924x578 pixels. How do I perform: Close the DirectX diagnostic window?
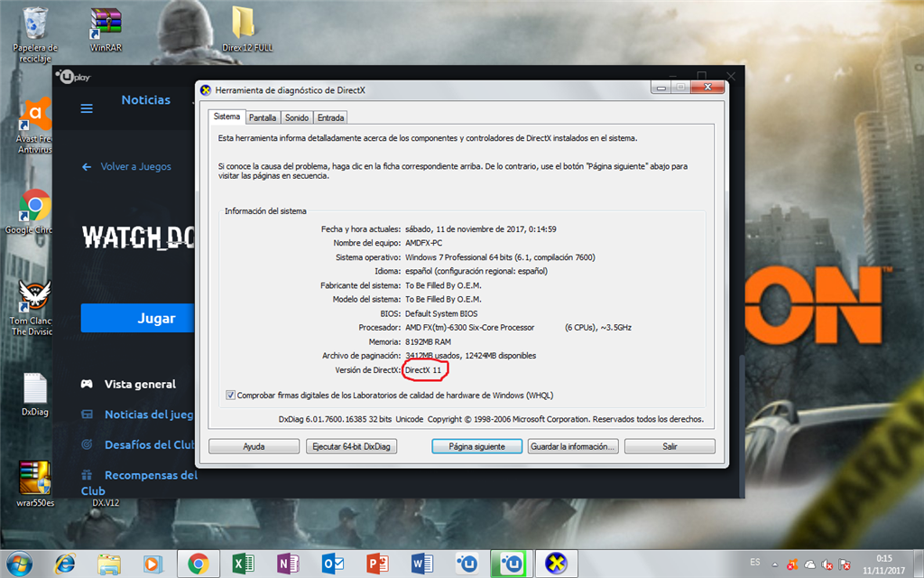(707, 88)
